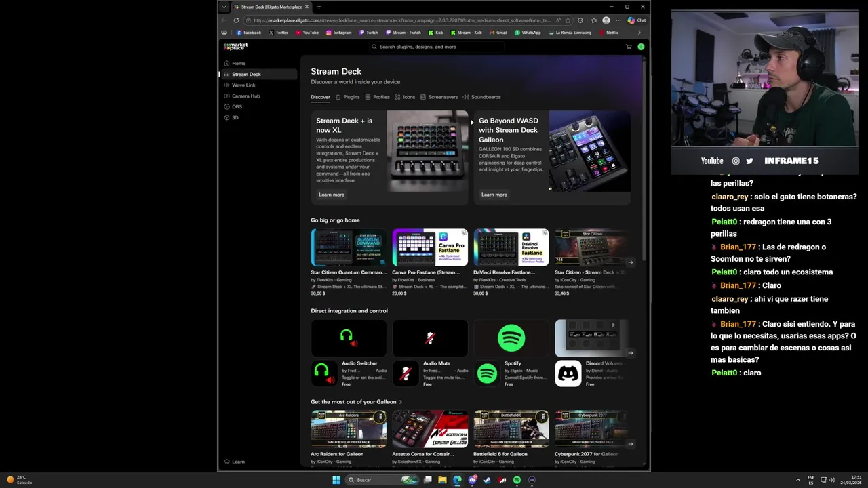868x488 pixels.
Task: Switch to the Icons tab
Action: coord(405,97)
